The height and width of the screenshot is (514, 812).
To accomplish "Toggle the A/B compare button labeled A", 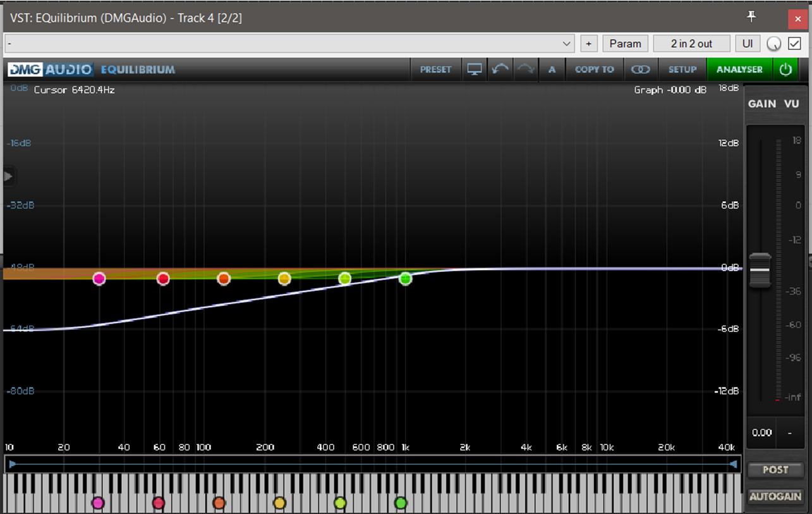I will (x=552, y=70).
